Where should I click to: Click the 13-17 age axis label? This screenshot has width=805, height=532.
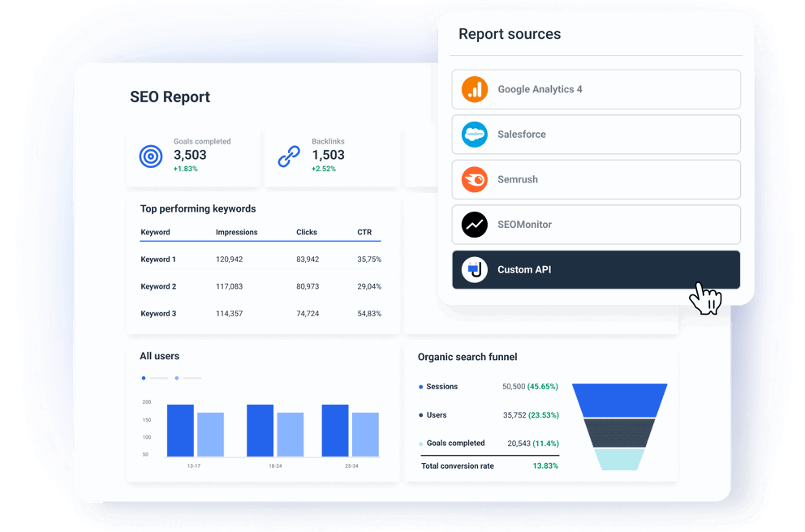[x=194, y=466]
